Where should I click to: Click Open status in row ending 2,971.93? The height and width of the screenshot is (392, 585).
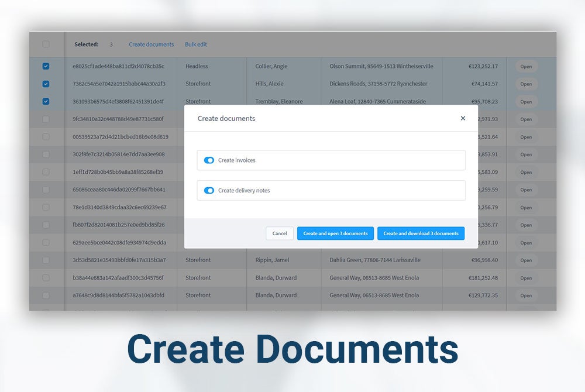(526, 119)
